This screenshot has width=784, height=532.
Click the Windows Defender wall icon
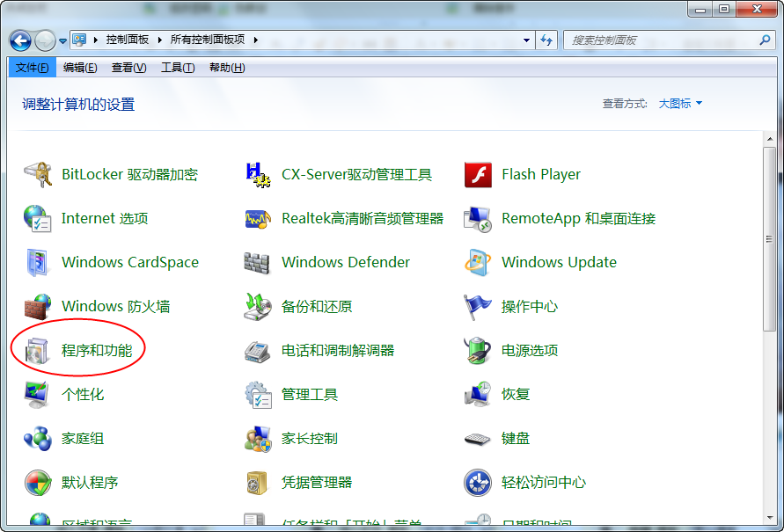coord(258,262)
